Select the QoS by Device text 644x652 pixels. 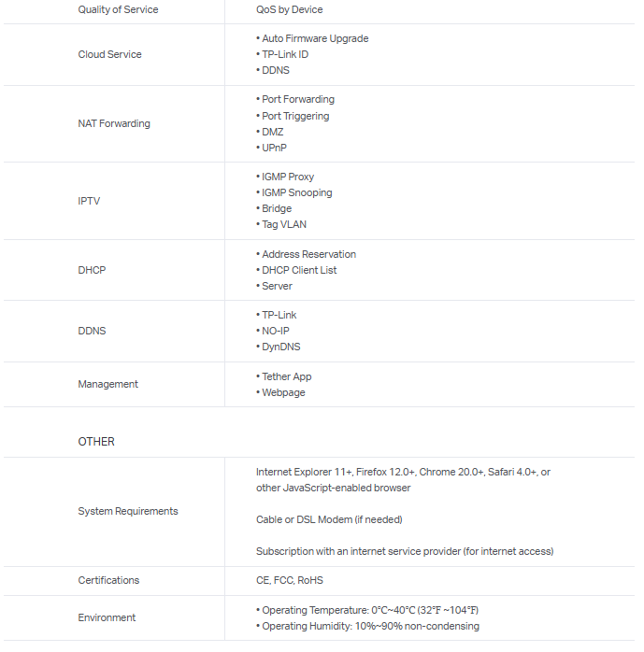289,9
